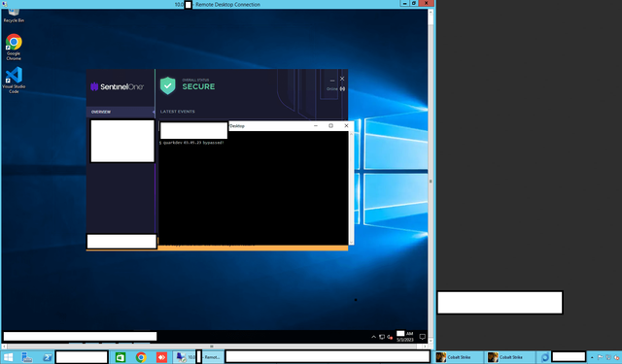Click the green shield status icon
This screenshot has width=622, height=364.
(x=168, y=85)
